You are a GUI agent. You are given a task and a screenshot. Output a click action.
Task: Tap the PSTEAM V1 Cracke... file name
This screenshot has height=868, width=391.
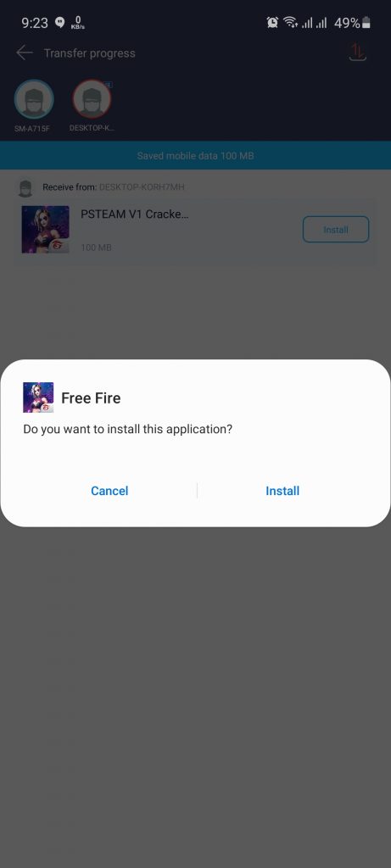point(135,214)
